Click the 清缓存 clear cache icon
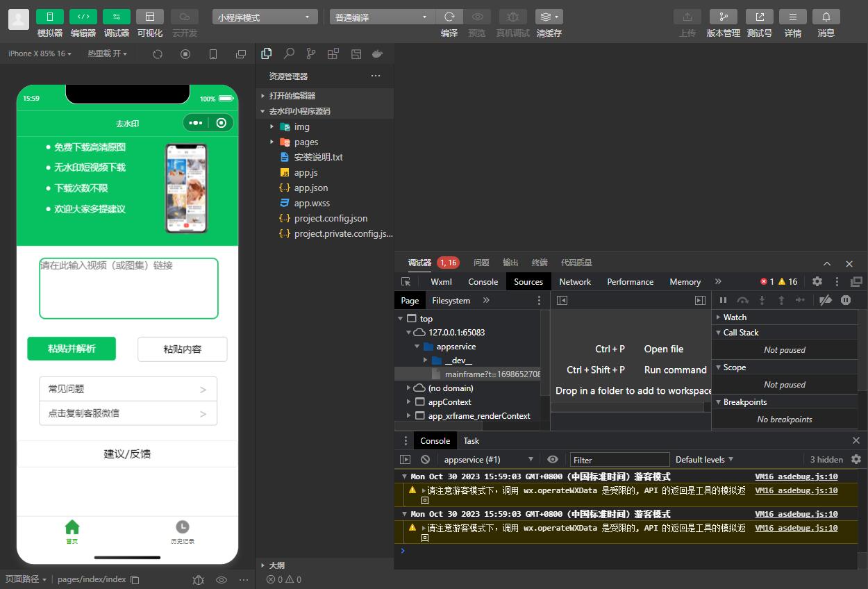 [x=549, y=17]
